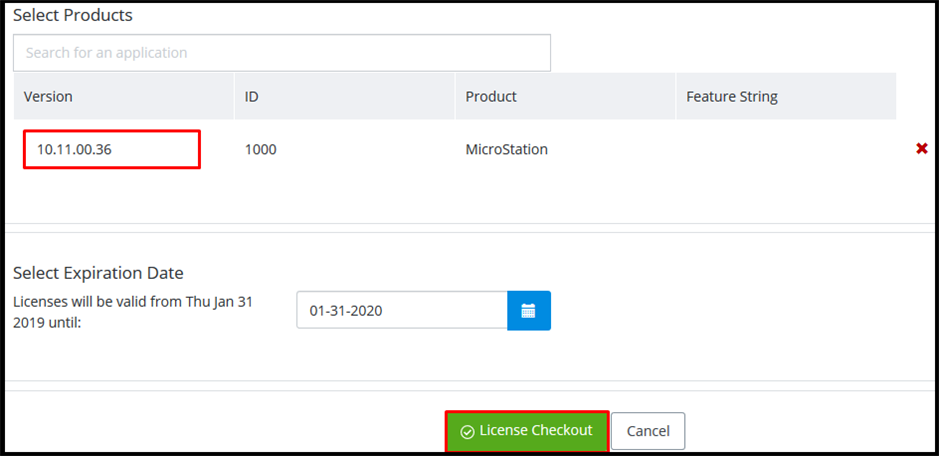This screenshot has width=939, height=456.
Task: Click the '2019 until:' label text
Action: click(47, 323)
